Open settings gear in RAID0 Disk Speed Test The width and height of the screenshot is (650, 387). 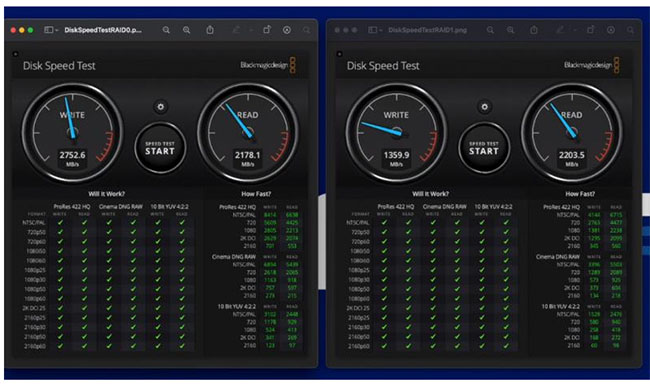(160, 107)
